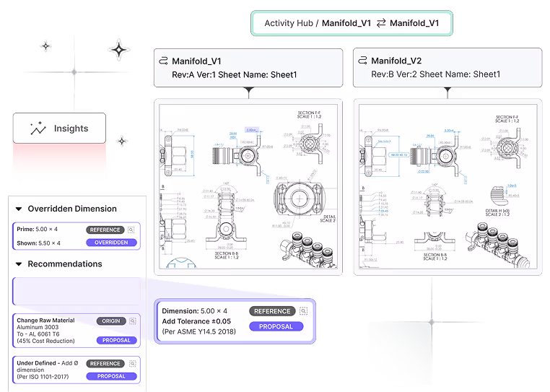550x392 pixels.
Task: Collapse the Recommendations section
Action: [19, 264]
